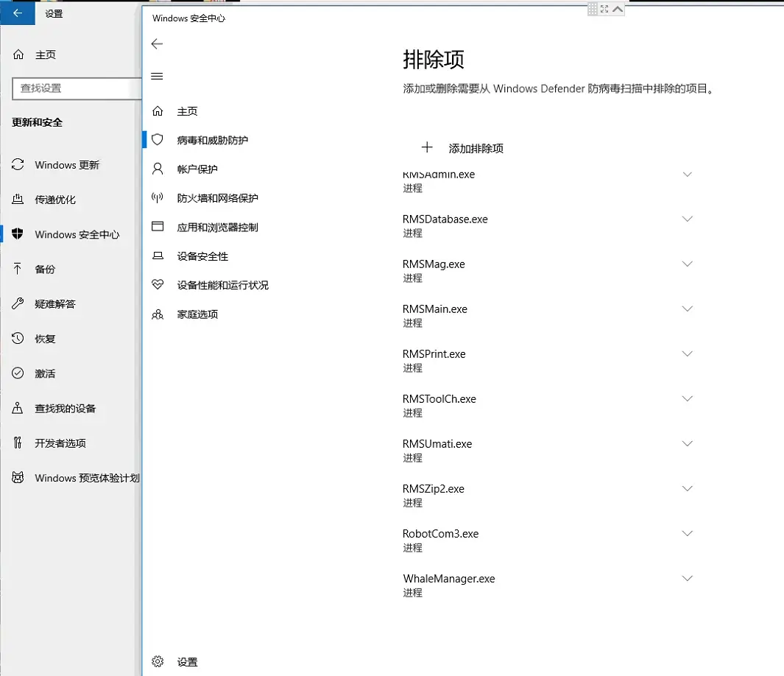Open 病毒和威胁防护 in Windows Security
The width and height of the screenshot is (784, 676).
pyautogui.click(x=213, y=140)
